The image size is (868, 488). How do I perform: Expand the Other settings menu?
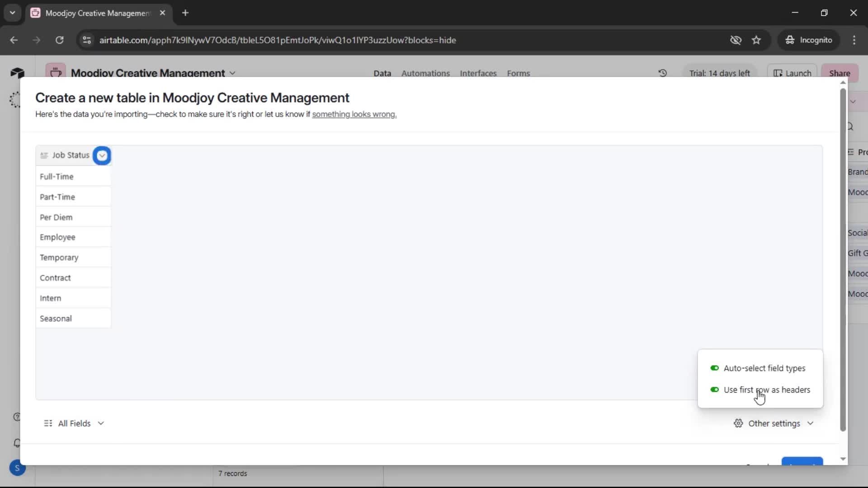tap(774, 423)
